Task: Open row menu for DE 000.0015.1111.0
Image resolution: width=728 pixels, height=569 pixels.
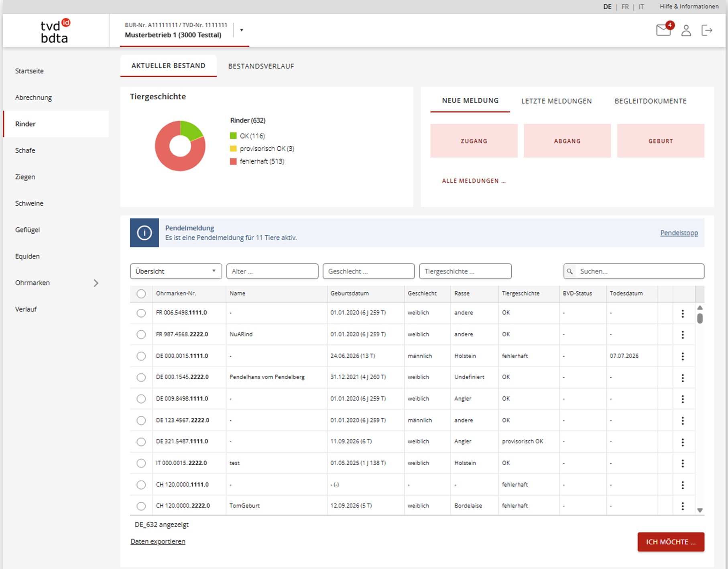Action: tap(683, 356)
